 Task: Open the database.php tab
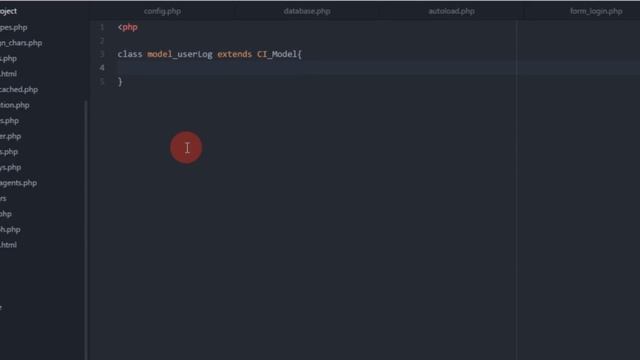pos(307,11)
